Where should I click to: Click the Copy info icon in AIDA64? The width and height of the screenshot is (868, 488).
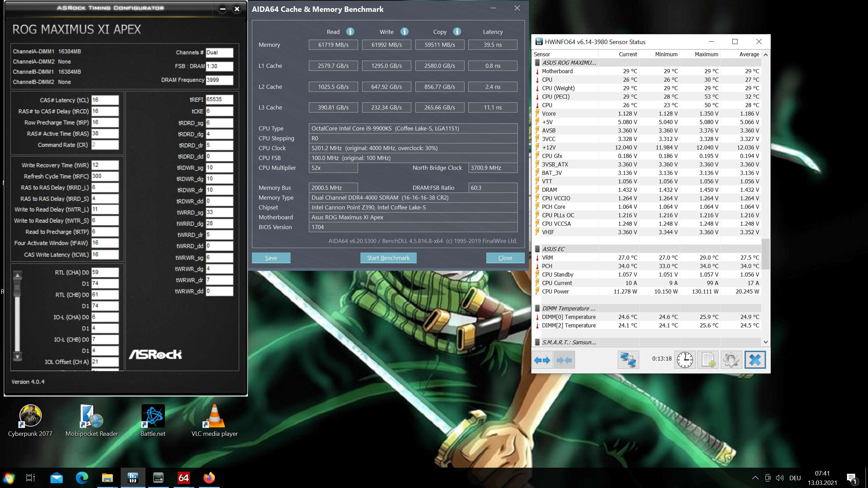(x=457, y=32)
